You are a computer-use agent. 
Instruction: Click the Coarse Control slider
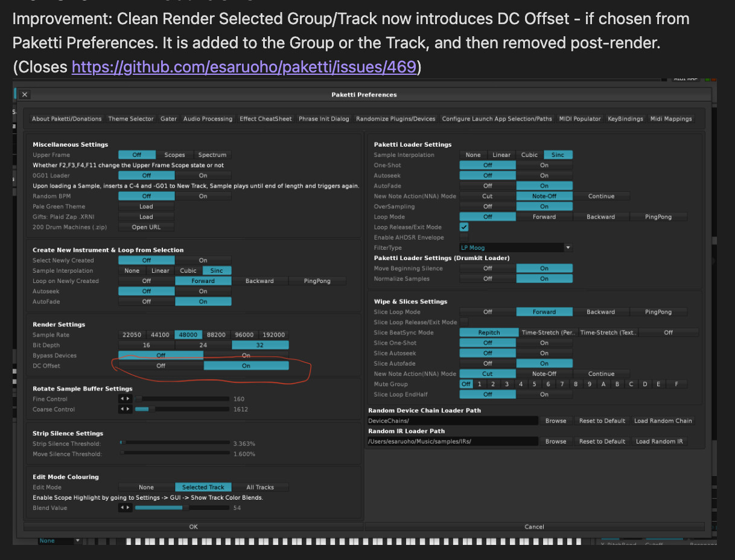[x=182, y=409]
